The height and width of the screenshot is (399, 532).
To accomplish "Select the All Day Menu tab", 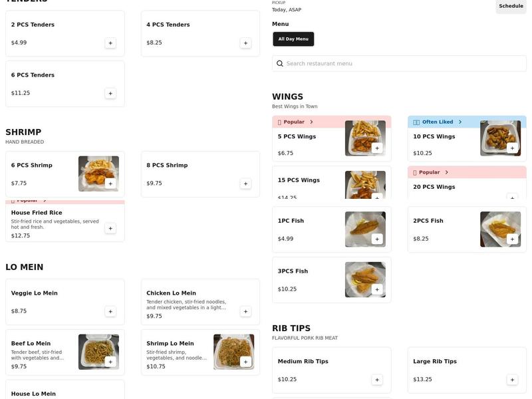I will tap(293, 39).
